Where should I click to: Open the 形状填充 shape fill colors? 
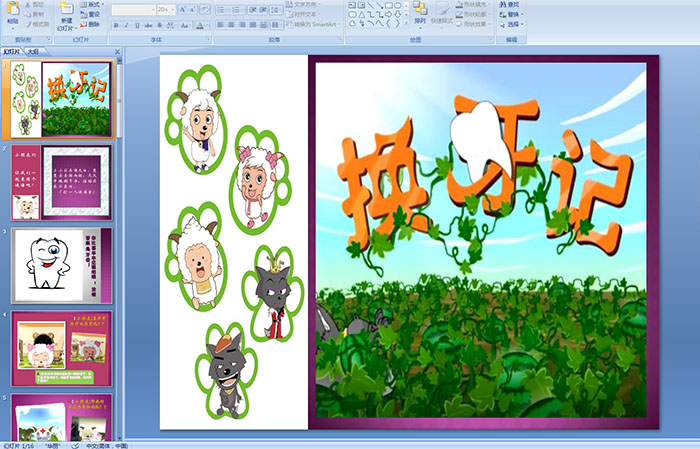click(x=472, y=4)
